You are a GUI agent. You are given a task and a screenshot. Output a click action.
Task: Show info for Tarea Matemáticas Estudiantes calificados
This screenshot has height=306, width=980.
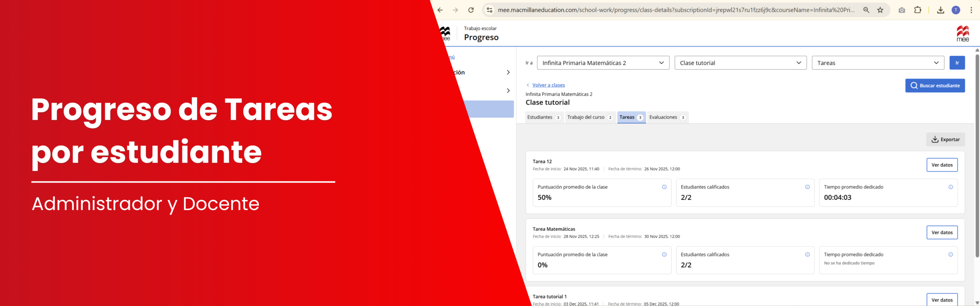(x=807, y=255)
